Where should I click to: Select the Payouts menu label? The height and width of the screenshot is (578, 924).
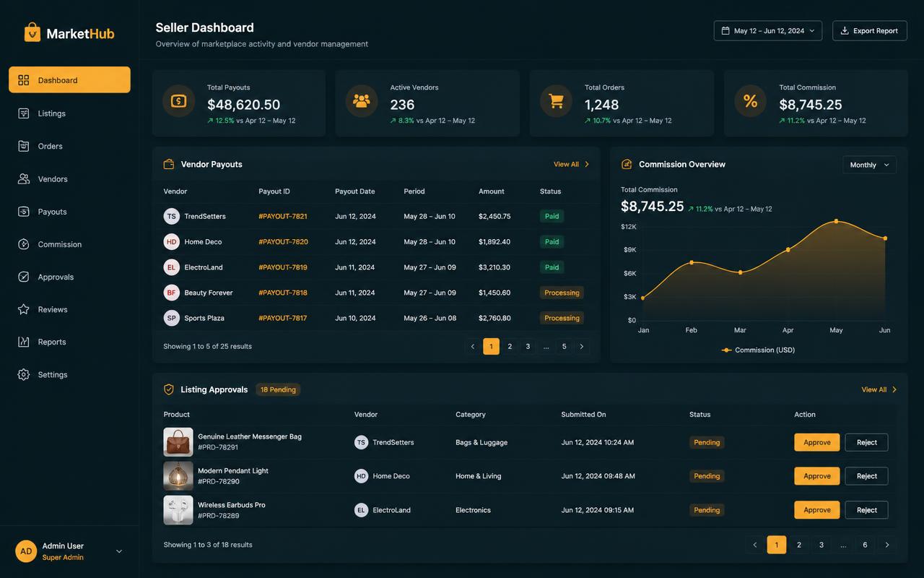[53, 212]
